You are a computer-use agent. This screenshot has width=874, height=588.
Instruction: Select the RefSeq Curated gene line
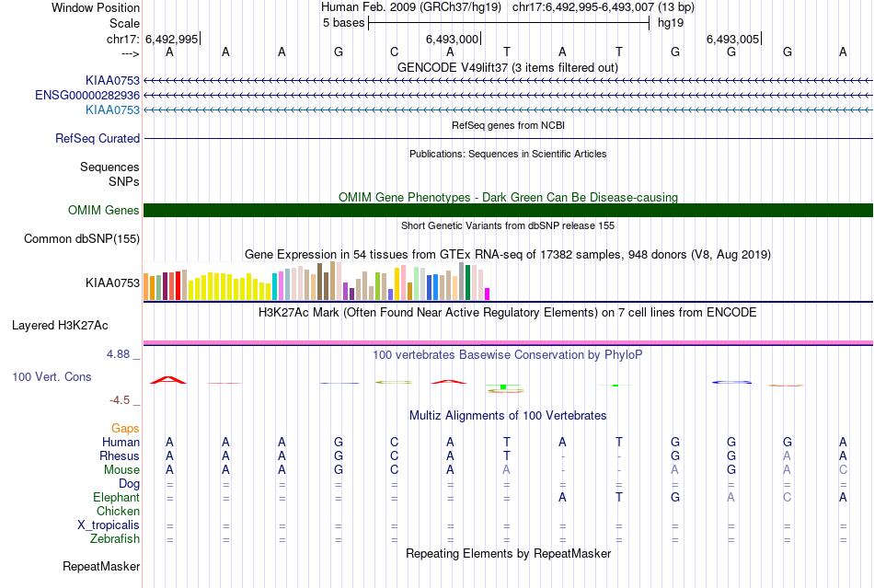(509, 138)
